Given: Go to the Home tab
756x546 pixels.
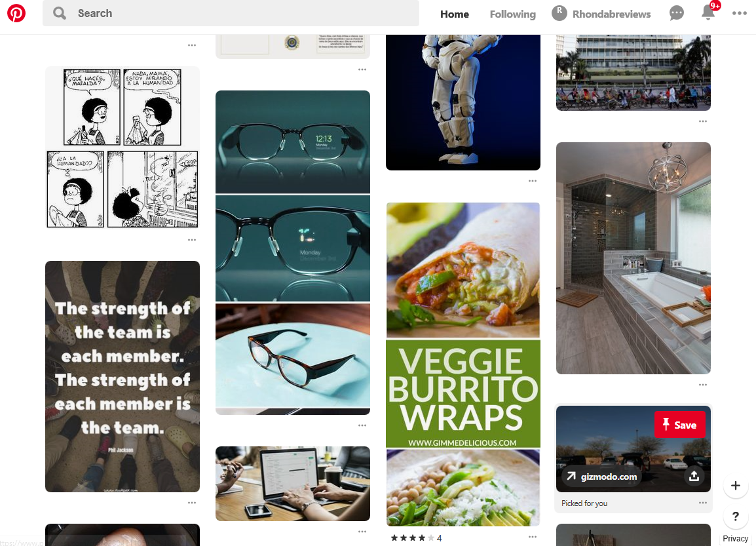Looking at the screenshot, I should 454,14.
